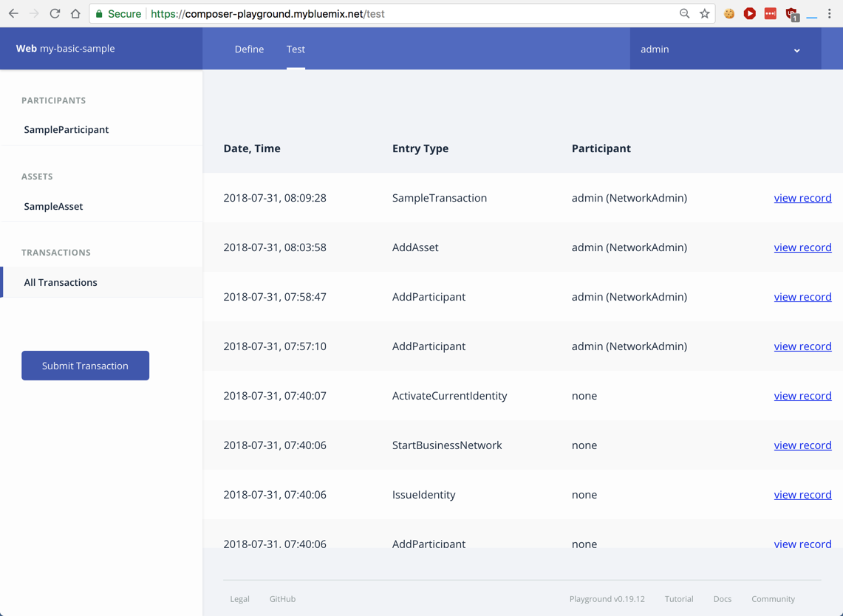Select SampleAsset under Assets
843x616 pixels.
pos(53,206)
